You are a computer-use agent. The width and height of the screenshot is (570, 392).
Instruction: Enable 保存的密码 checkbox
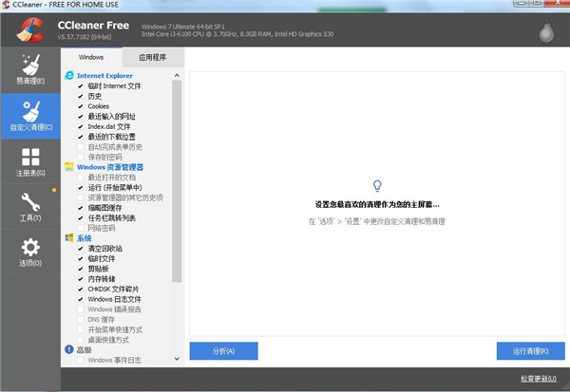point(81,158)
